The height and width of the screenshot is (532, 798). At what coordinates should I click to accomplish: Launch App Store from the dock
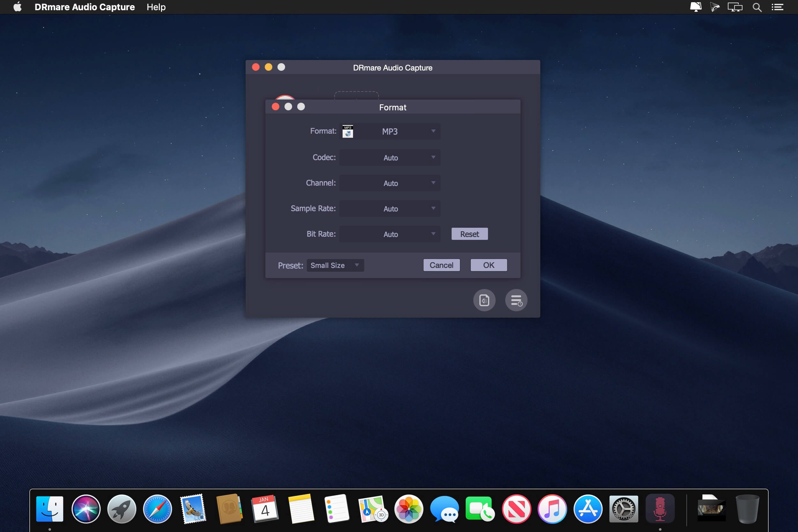588,509
